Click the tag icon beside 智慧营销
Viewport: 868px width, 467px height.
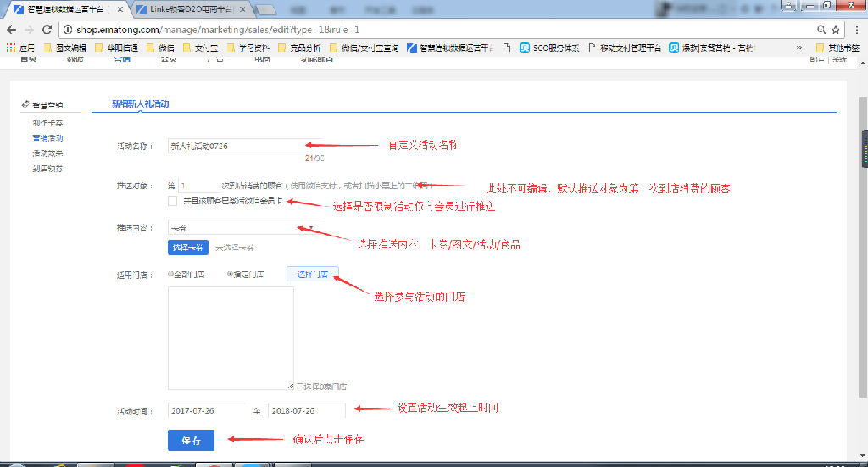(25, 104)
